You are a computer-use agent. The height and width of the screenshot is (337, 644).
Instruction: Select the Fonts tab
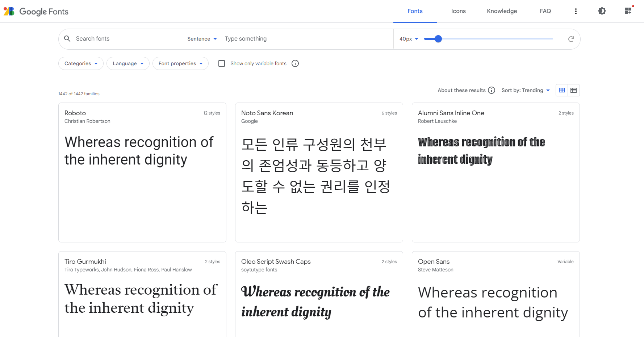[415, 11]
